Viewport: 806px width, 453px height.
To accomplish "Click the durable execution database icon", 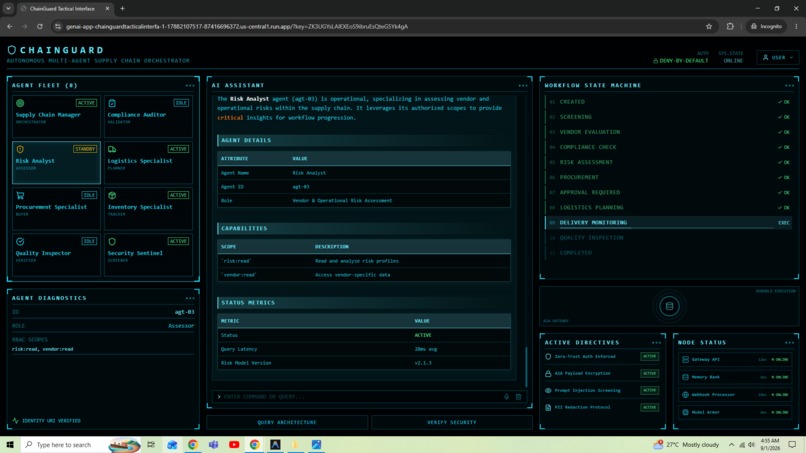I will pos(669,306).
